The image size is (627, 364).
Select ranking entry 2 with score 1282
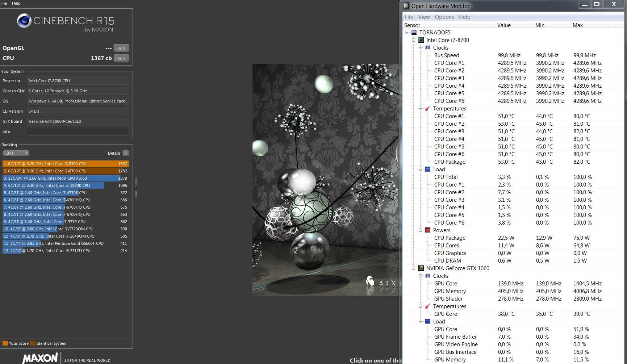tap(66, 171)
